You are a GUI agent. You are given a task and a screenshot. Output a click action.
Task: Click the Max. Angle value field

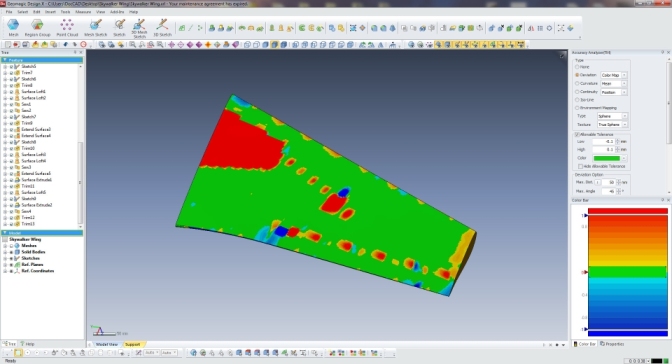click(609, 191)
